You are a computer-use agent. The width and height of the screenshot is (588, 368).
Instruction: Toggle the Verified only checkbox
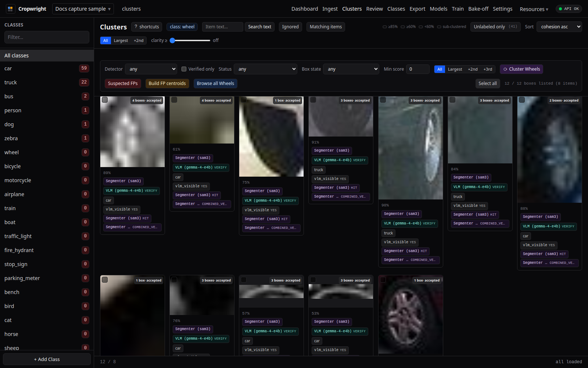(184, 69)
